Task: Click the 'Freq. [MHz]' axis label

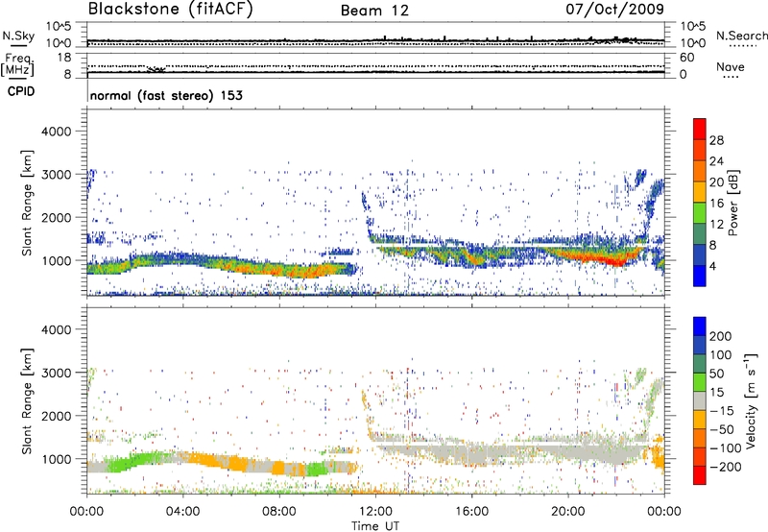Action: (x=17, y=65)
